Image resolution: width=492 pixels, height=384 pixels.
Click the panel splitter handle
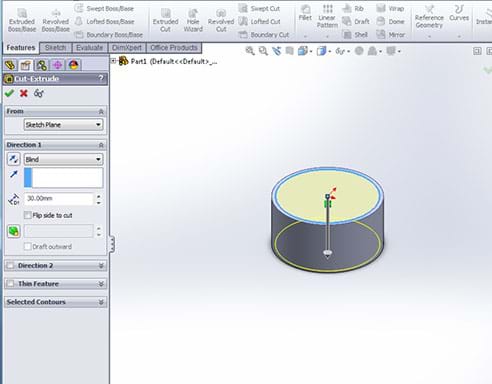(x=112, y=244)
